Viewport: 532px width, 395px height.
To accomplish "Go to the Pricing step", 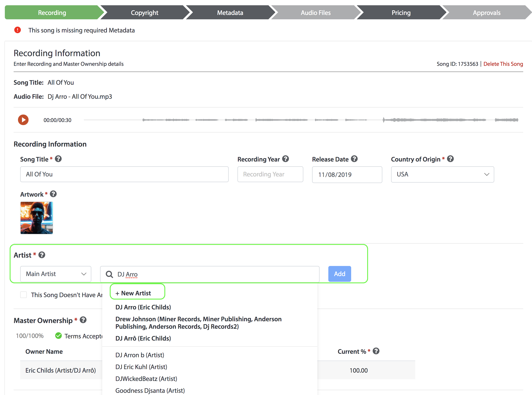I will [x=401, y=13].
